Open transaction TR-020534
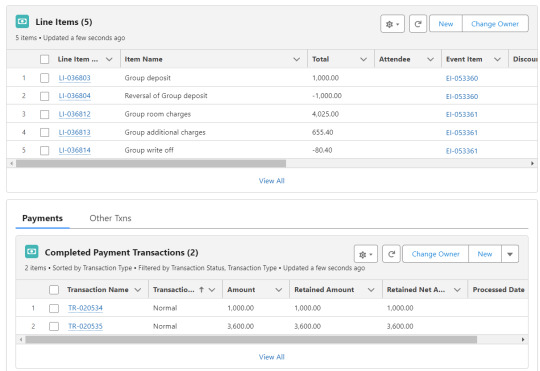The image size is (540, 371). [x=85, y=308]
